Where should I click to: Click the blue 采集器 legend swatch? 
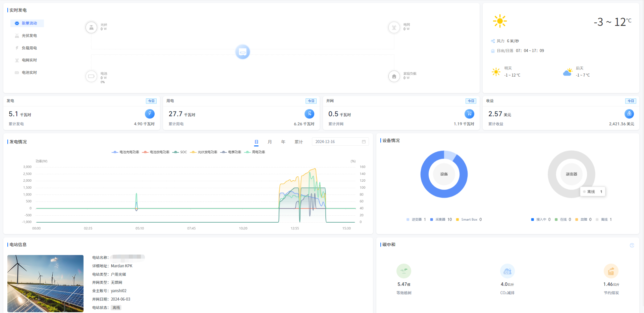pos(432,220)
